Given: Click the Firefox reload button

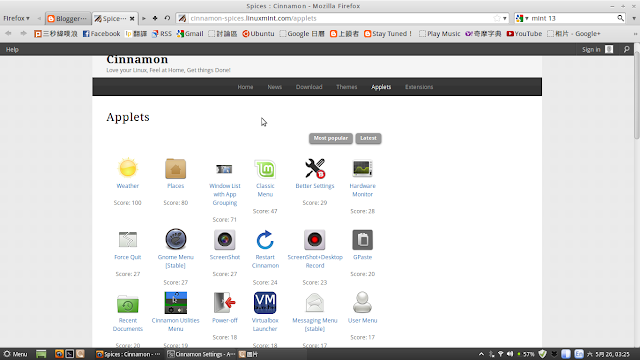Looking at the screenshot, I should [167, 18].
